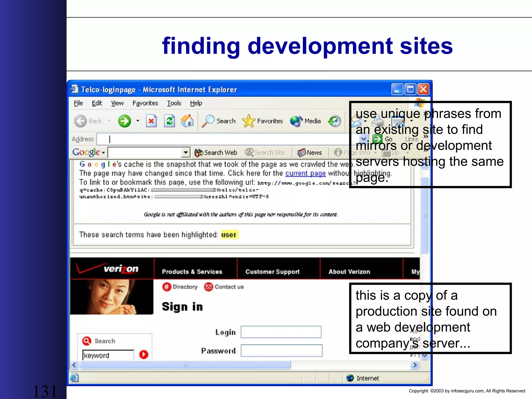Viewport: 532px width, 399px height.
Task: Open the Forward button history dropdown arrow
Action: point(138,121)
